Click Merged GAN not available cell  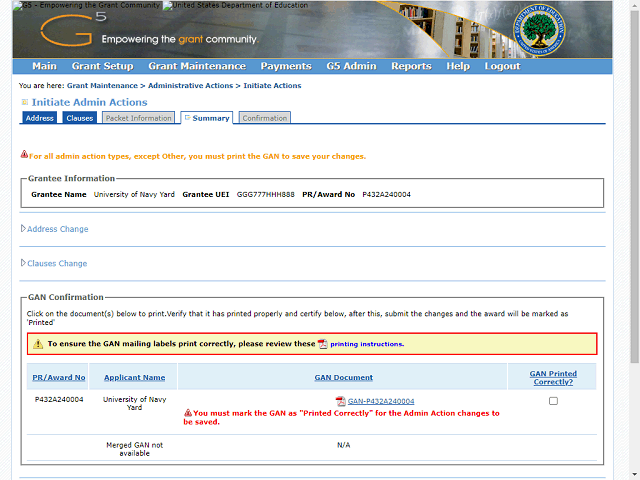coord(134,449)
